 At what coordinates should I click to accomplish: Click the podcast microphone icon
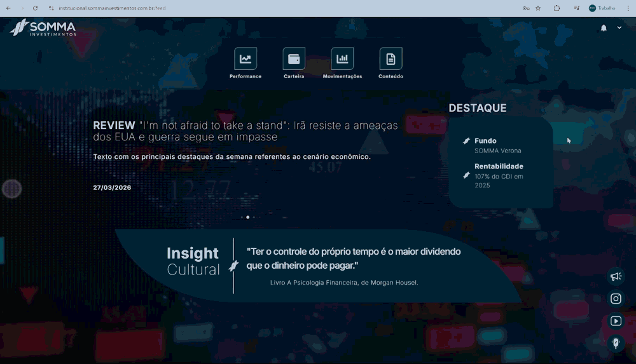616,343
